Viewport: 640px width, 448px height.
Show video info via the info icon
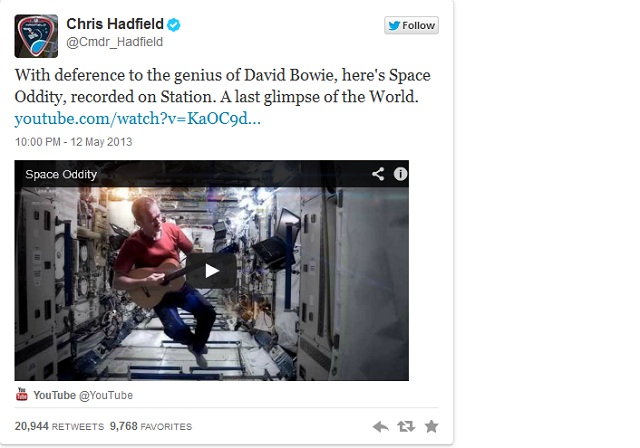click(400, 174)
